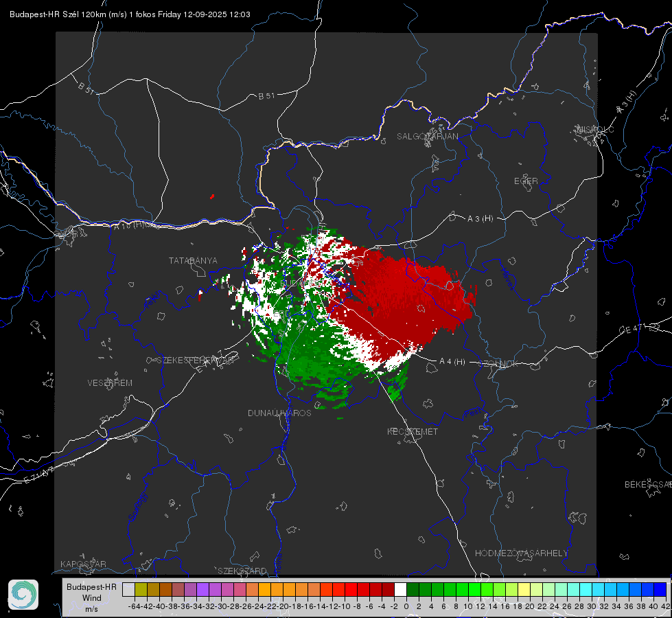
Task: Click the small red echo north of Tatabánya
Action: pyautogui.click(x=211, y=197)
